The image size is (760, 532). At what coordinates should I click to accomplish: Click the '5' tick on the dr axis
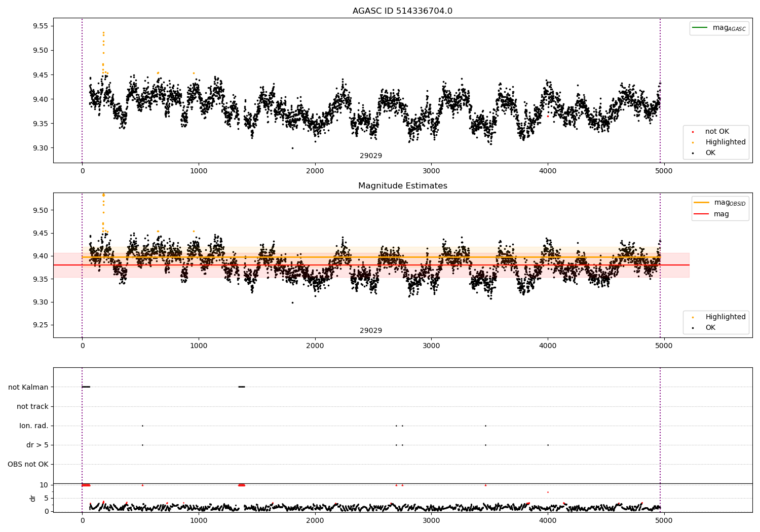click(x=46, y=498)
